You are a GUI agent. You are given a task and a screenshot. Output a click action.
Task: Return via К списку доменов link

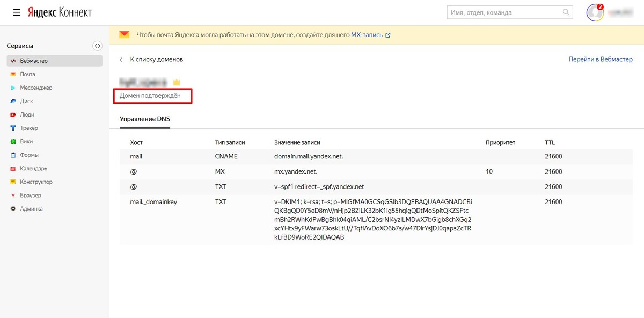point(157,59)
